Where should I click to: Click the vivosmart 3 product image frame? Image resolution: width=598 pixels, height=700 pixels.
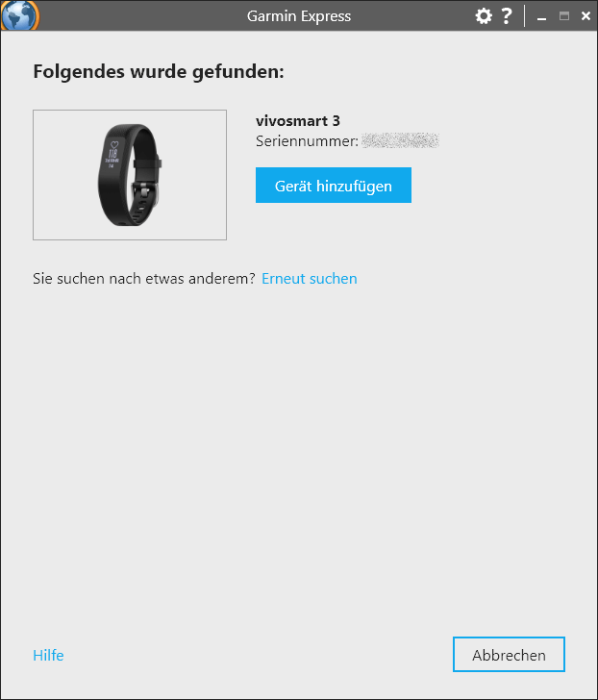coord(130,175)
